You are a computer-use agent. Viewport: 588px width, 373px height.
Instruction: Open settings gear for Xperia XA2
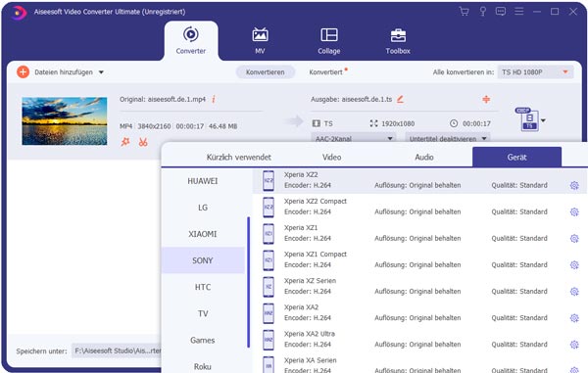(574, 318)
